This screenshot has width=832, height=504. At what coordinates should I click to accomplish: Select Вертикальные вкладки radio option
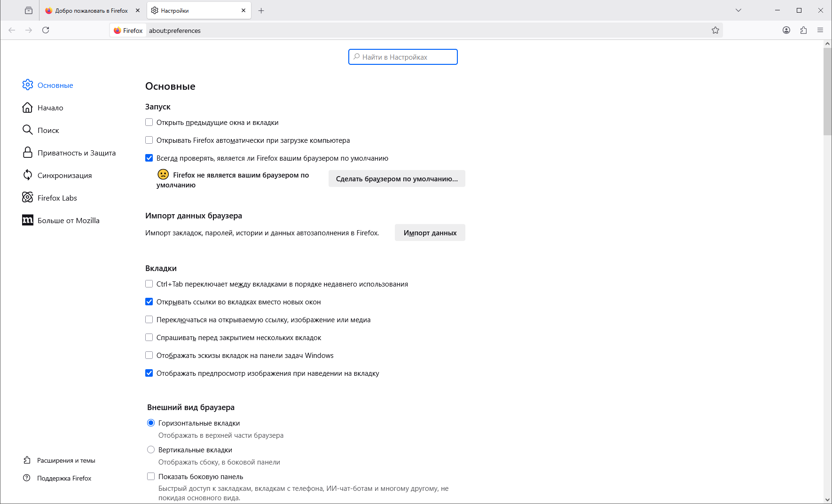tap(151, 450)
